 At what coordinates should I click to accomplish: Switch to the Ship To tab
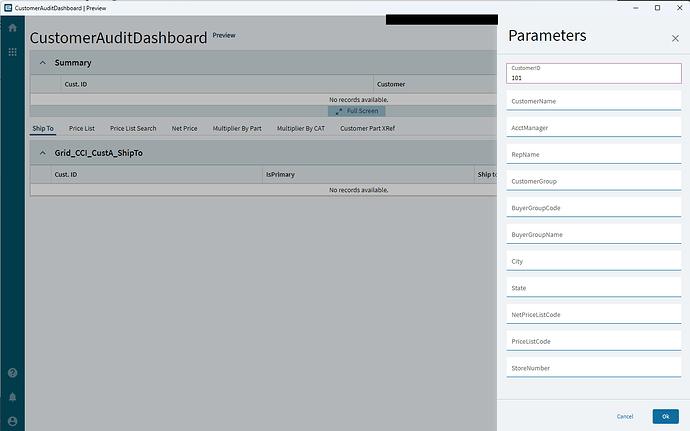[x=43, y=129]
